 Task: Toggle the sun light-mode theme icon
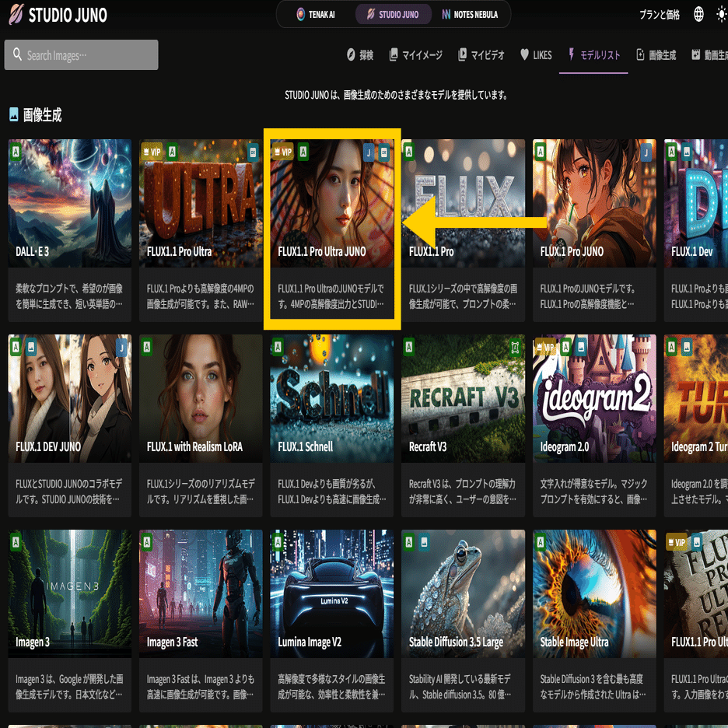722,15
